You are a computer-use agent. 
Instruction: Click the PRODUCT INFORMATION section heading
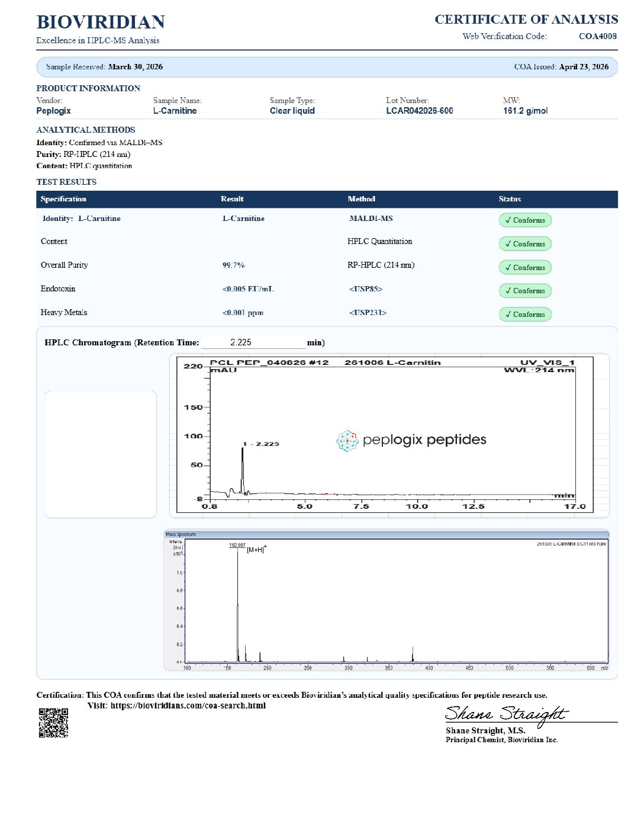tap(88, 88)
